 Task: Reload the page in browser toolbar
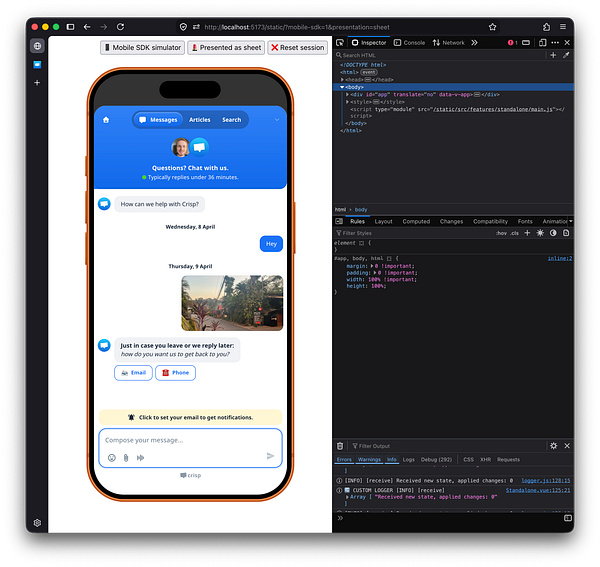pos(121,27)
